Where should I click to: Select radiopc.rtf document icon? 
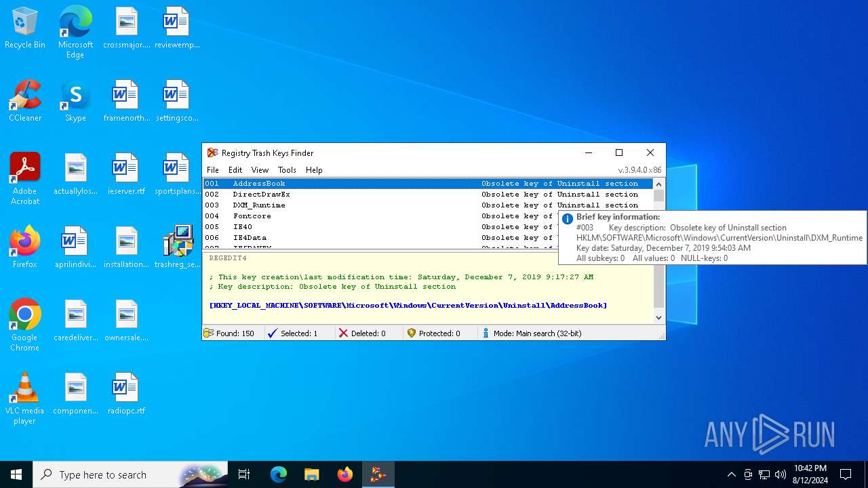click(x=126, y=394)
